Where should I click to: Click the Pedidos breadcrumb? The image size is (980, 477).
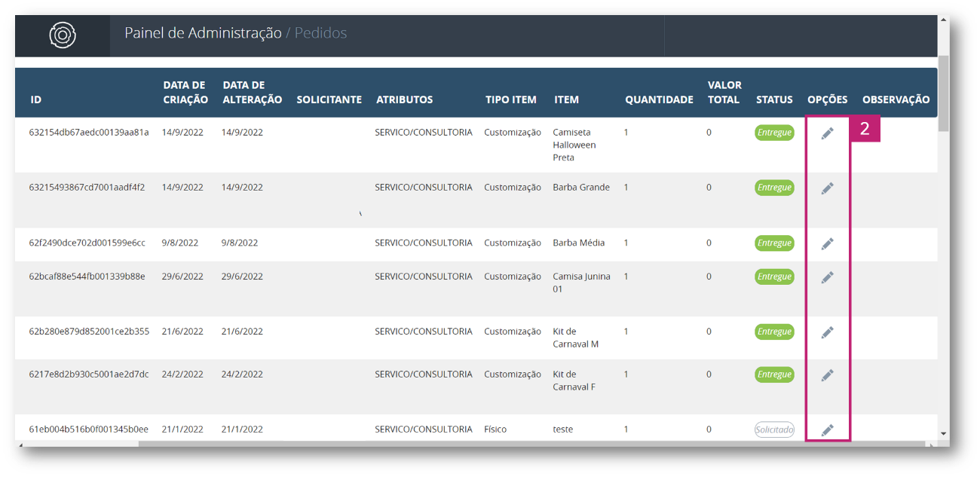pyautogui.click(x=320, y=33)
